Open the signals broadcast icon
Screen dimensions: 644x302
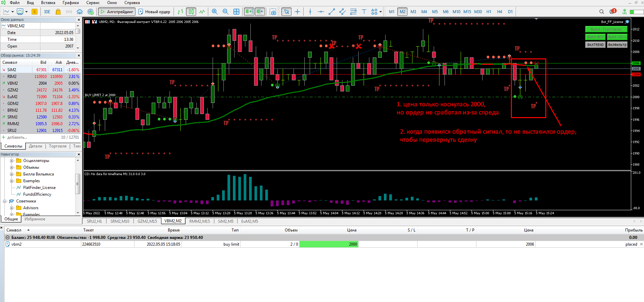69,11
